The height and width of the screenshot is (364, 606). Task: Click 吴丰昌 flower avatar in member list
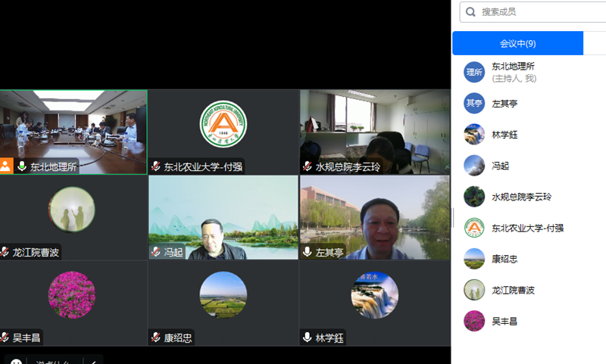474,321
